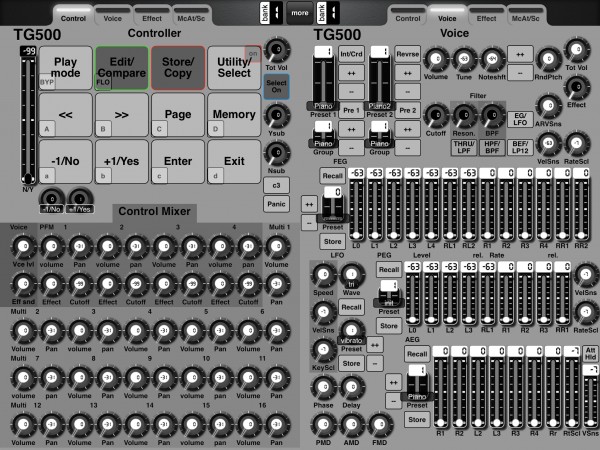Toggle the EG/LFO filter switch
The height and width of the screenshot is (450, 600).
click(520, 119)
